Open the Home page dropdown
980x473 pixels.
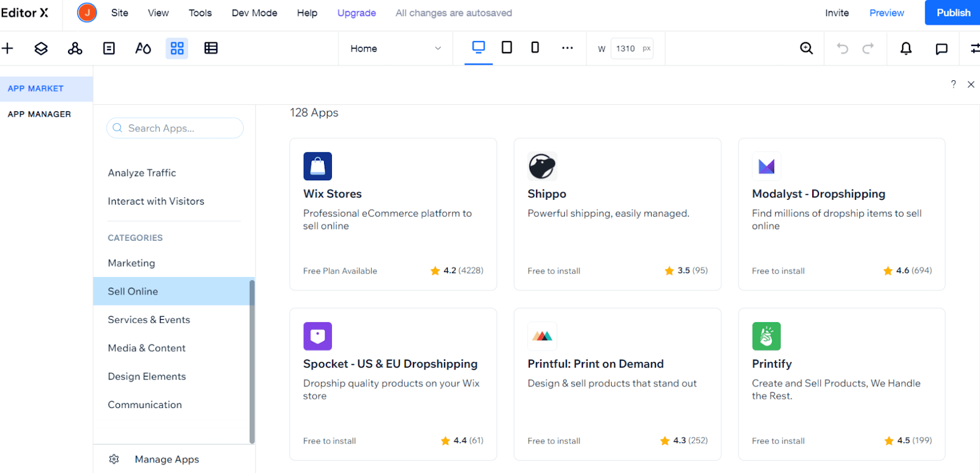pyautogui.click(x=396, y=48)
